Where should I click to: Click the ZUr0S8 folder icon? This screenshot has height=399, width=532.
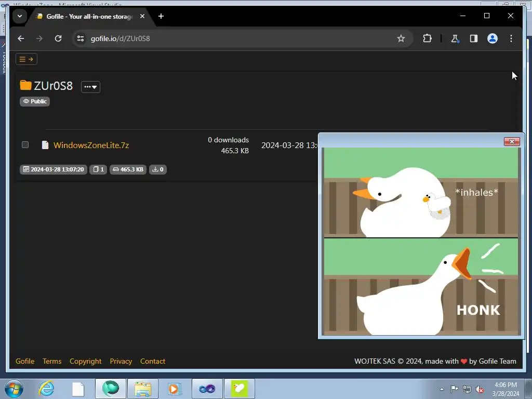[x=25, y=85]
